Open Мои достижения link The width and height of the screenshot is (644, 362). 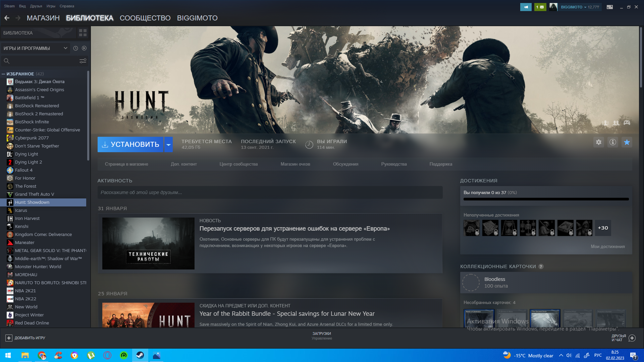click(608, 247)
